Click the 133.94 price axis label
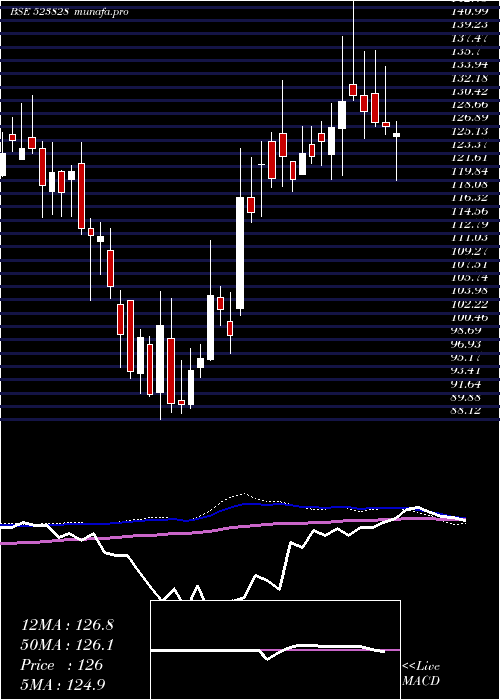 pyautogui.click(x=468, y=65)
